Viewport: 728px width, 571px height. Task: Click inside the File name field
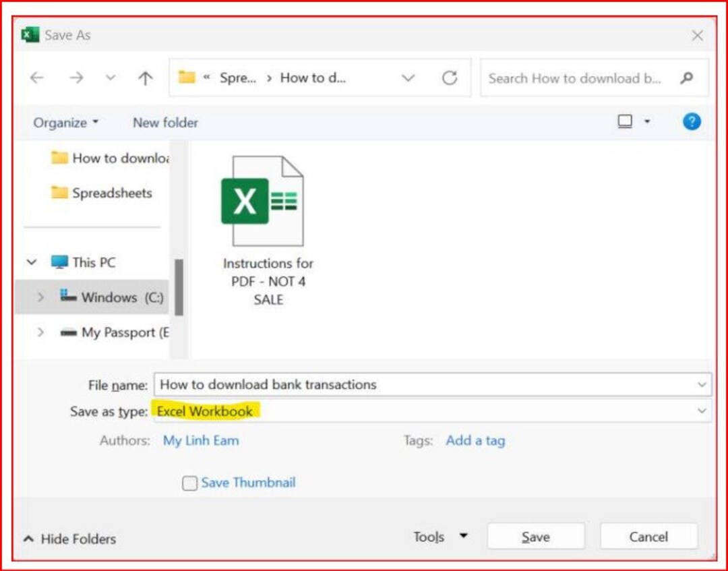337,384
